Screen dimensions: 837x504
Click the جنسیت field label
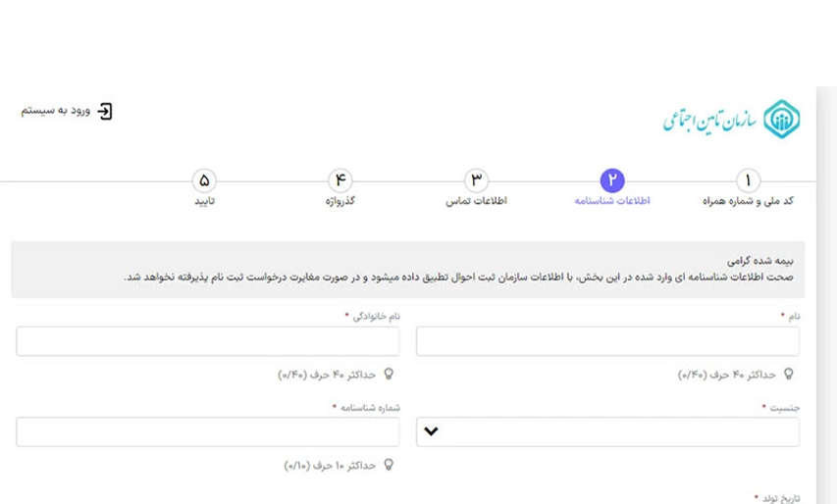[x=784, y=408]
